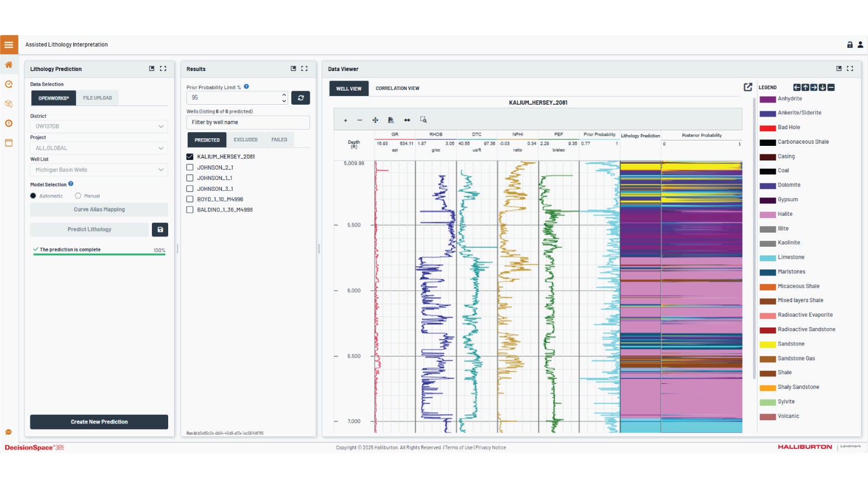This screenshot has width=868, height=488.
Task: Expand the Project ALL_GLOBAL dropdown
Action: (x=99, y=148)
